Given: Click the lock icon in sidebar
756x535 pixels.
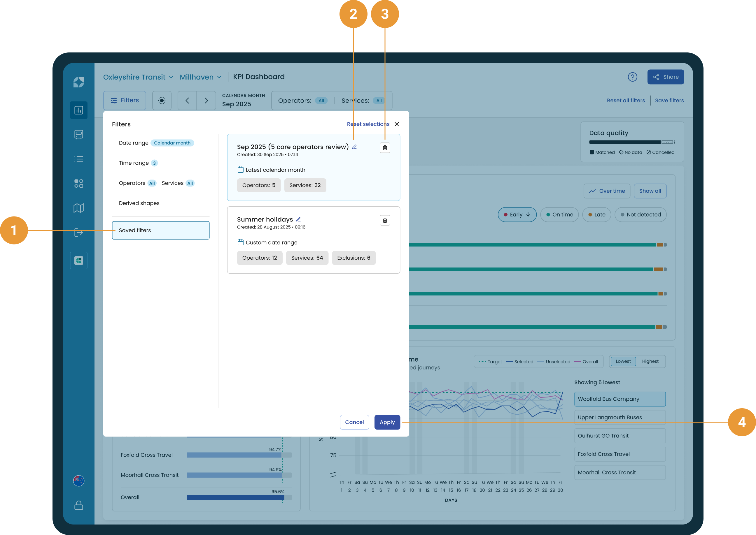Looking at the screenshot, I should [78, 505].
